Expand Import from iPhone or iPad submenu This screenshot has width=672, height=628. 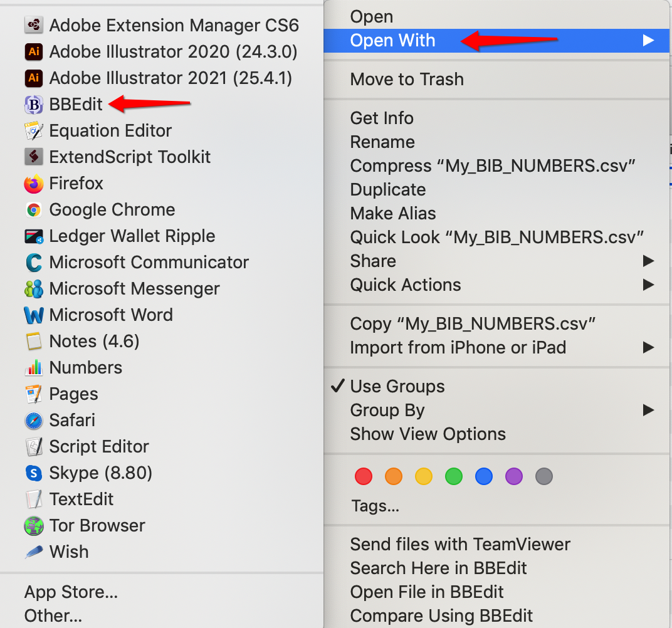click(x=648, y=348)
